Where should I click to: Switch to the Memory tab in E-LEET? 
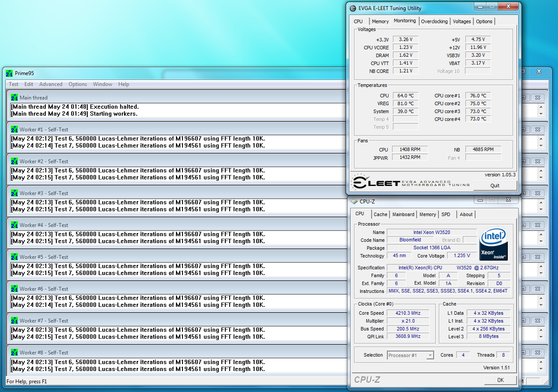pos(380,21)
